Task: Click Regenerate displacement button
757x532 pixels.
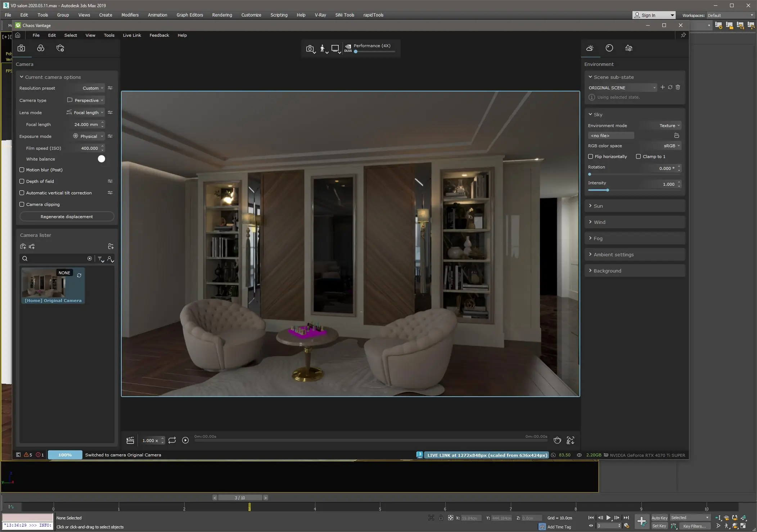Action: coord(67,217)
